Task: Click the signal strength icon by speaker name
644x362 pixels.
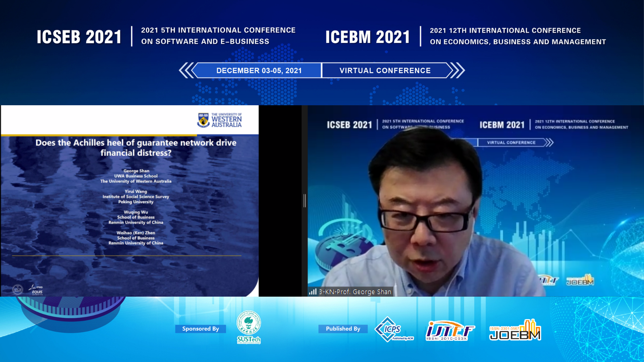Action: (x=313, y=292)
